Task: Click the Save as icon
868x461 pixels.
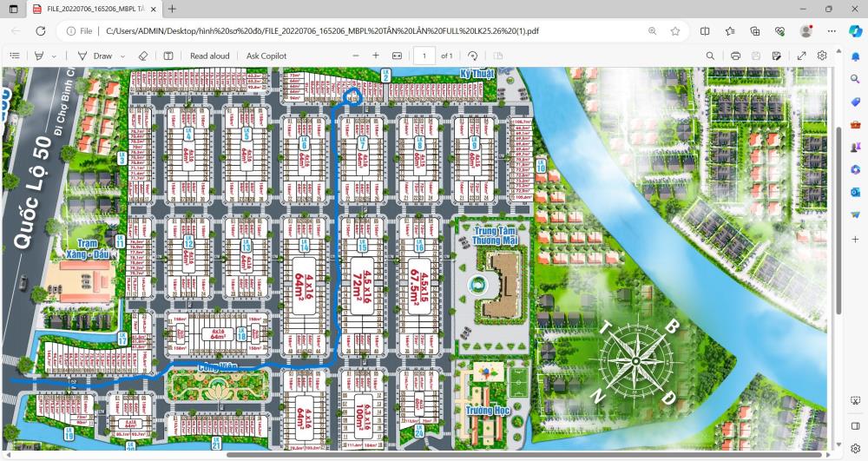Action: 777,56
